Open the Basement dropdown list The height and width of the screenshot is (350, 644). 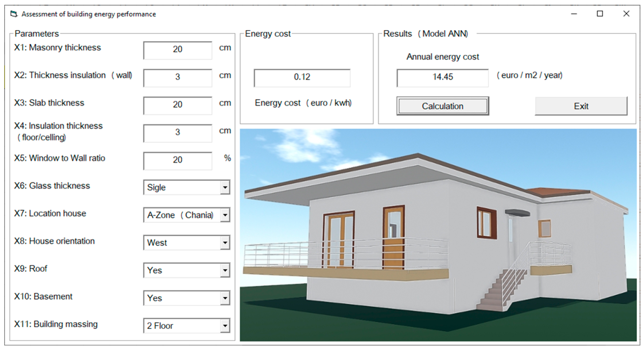225,298
